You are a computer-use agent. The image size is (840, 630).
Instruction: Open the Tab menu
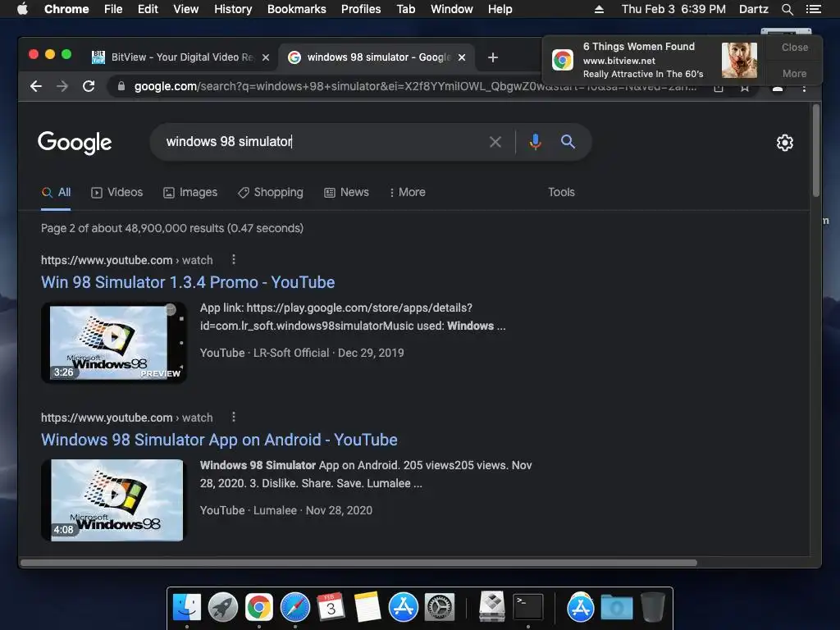[405, 9]
